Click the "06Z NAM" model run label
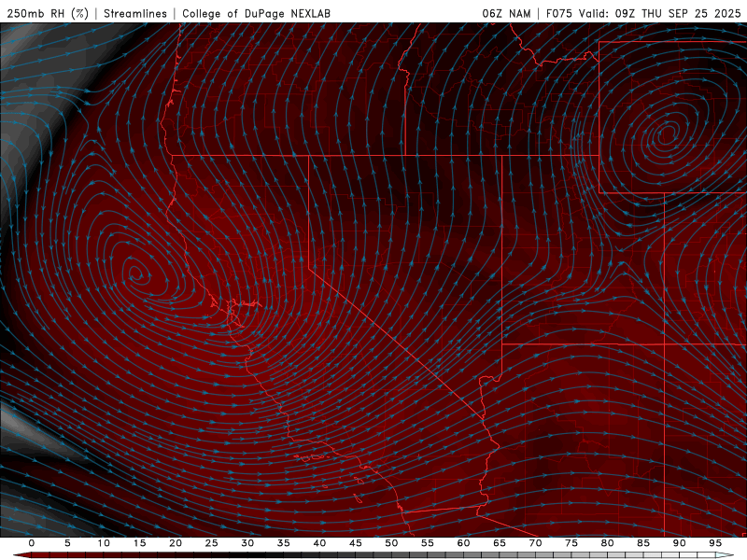The width and height of the screenshot is (747, 560). (506, 13)
